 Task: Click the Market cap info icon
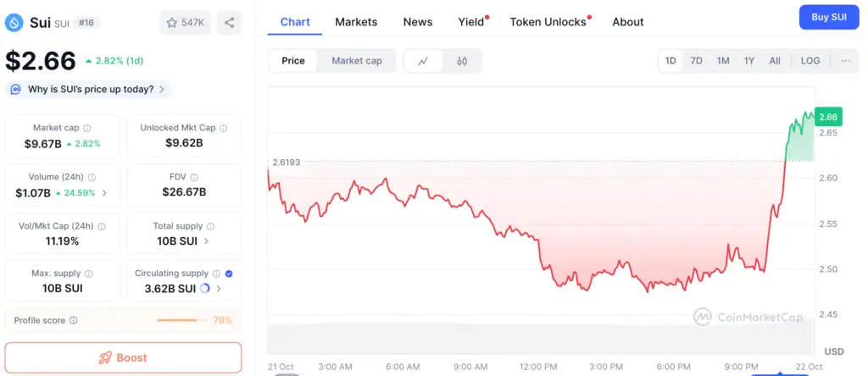(x=87, y=128)
